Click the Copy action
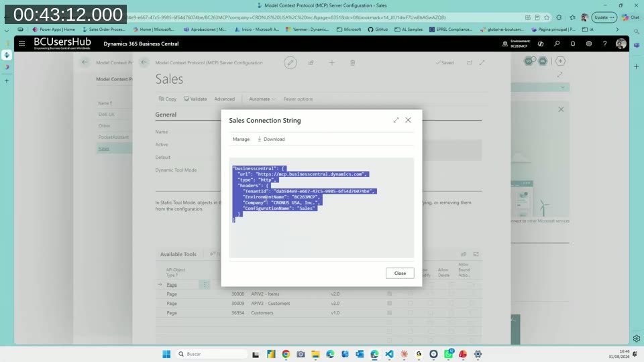644x362 pixels. [x=168, y=99]
